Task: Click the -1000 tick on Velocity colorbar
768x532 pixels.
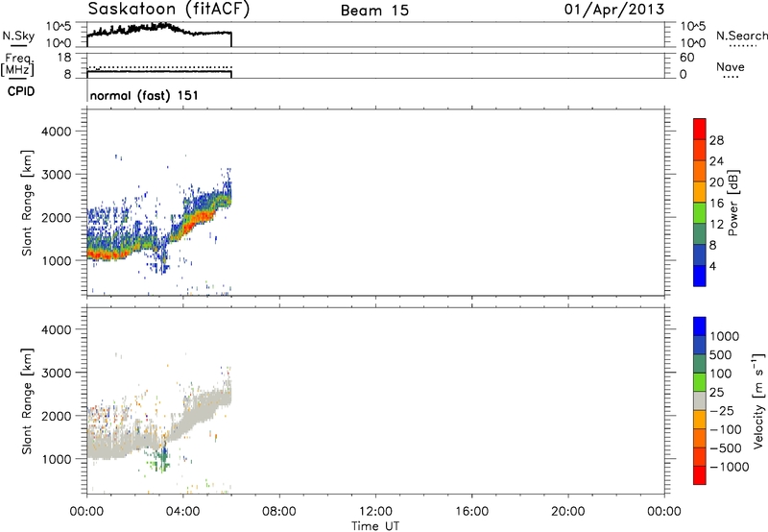Action: (x=730, y=467)
